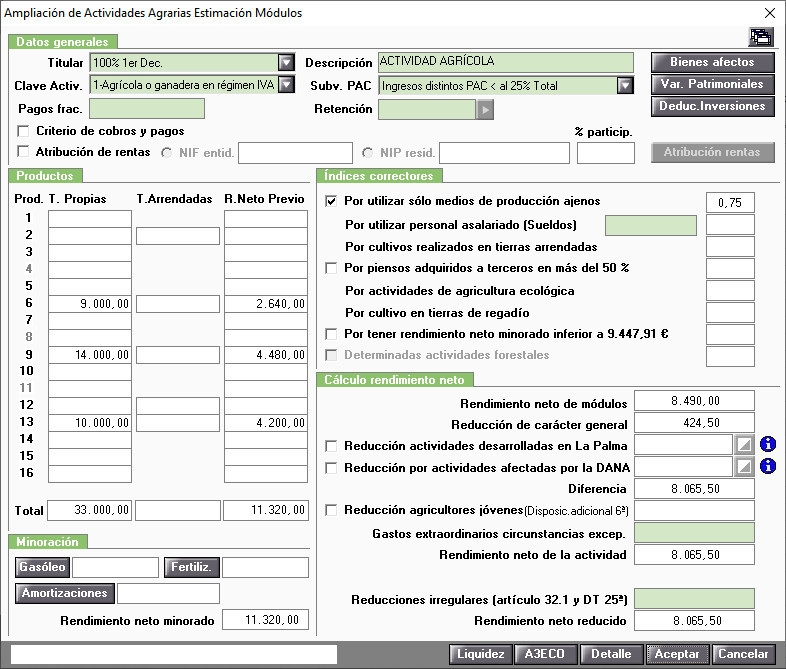Click the edit button beside DANA field
This screenshot has height=669, width=786.
click(744, 467)
